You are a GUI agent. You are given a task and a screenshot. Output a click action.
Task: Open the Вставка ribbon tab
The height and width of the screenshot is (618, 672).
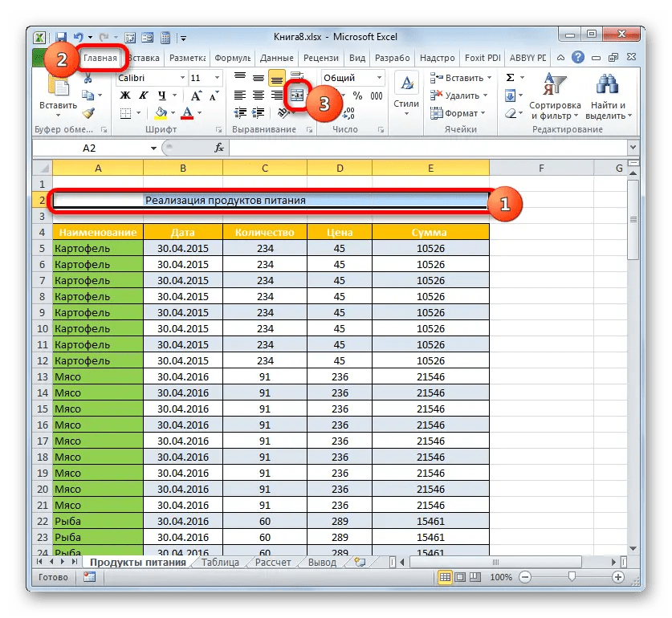[x=145, y=58]
